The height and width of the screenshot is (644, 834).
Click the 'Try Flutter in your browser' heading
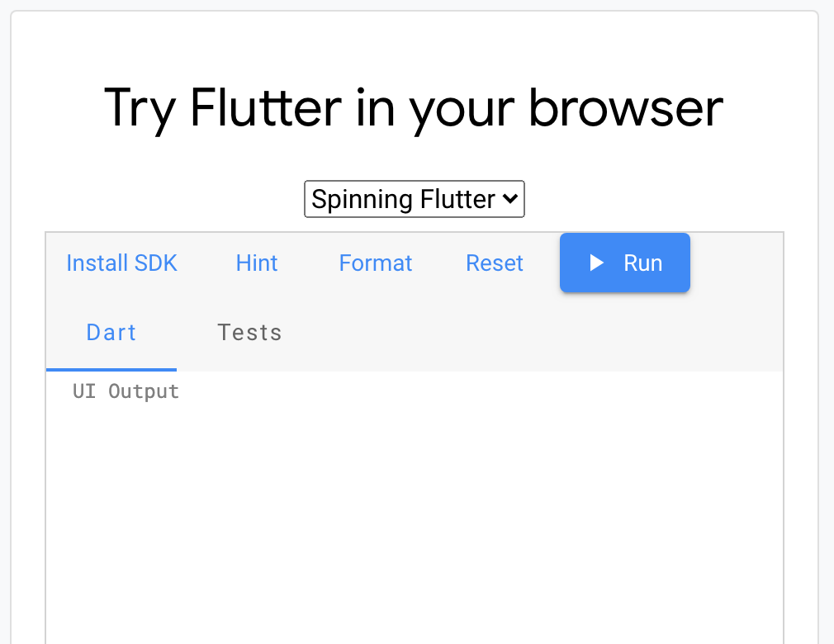(413, 107)
